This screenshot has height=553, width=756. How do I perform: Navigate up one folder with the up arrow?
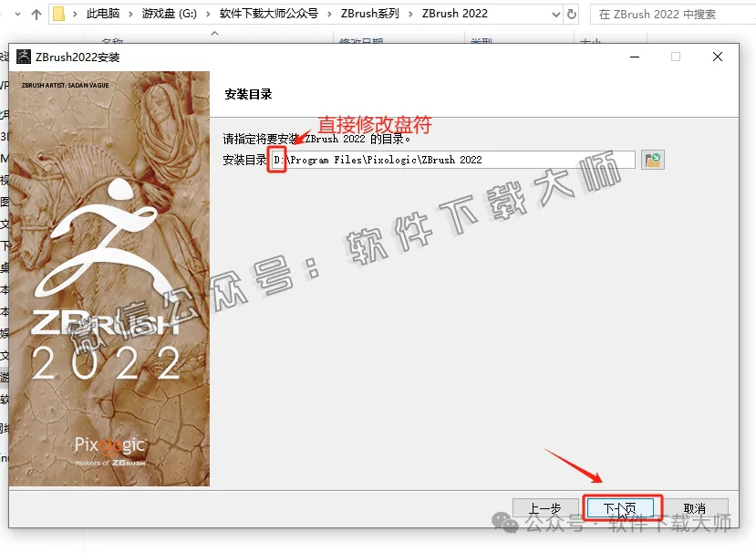point(35,14)
